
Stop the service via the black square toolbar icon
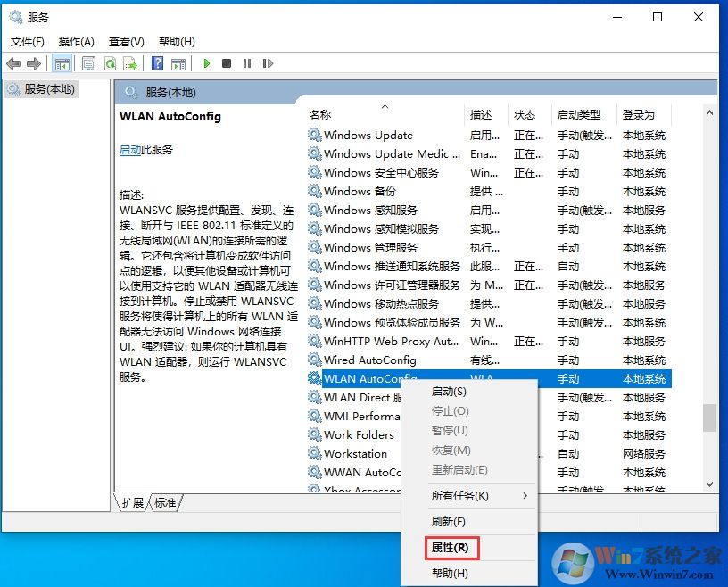pyautogui.click(x=226, y=63)
